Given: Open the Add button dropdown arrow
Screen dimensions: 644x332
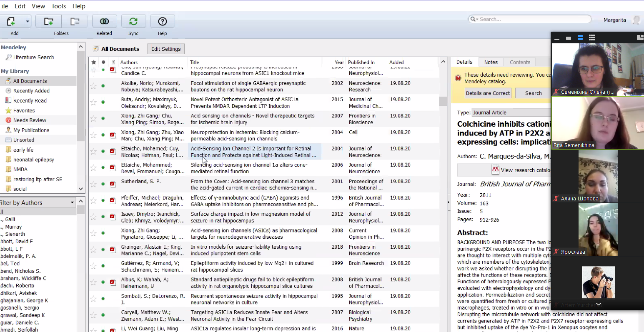Looking at the screenshot, I should pyautogui.click(x=28, y=21).
